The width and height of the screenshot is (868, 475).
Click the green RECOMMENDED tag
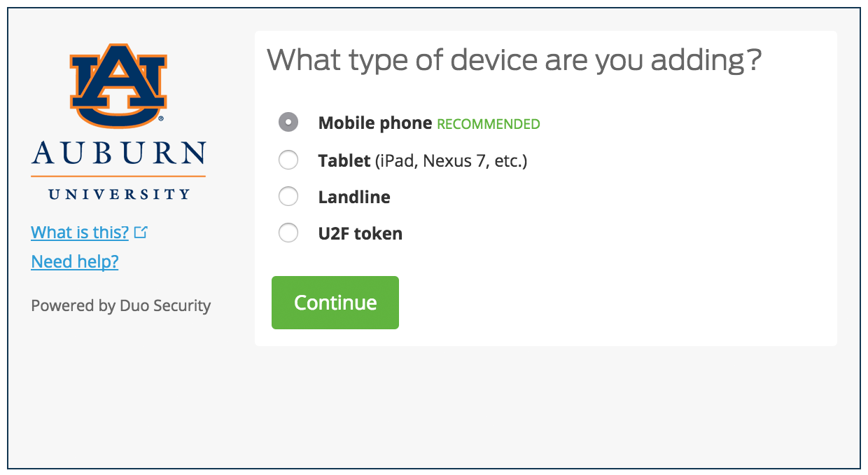(x=489, y=125)
